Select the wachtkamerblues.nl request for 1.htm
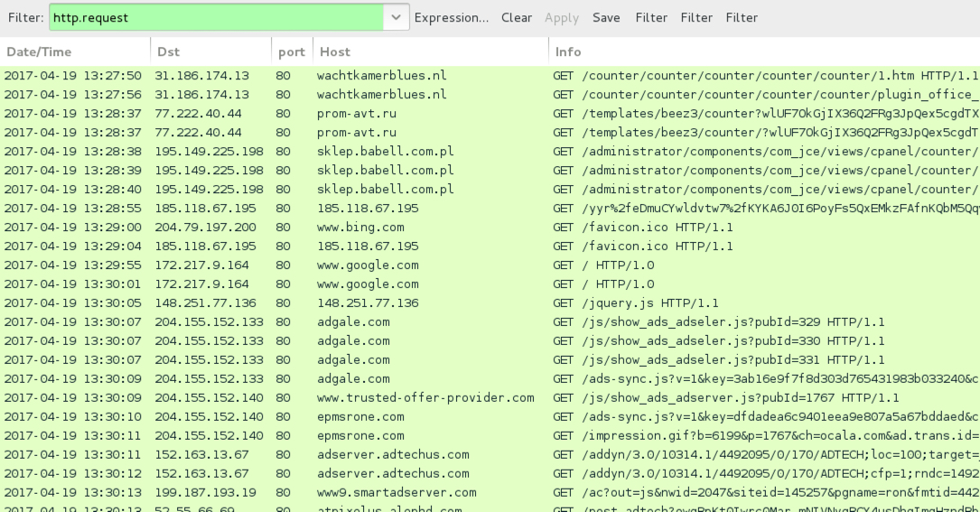This screenshot has height=512, width=980. coord(490,76)
